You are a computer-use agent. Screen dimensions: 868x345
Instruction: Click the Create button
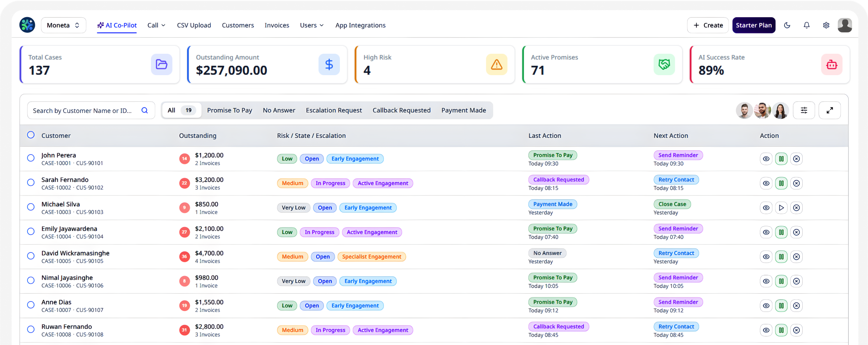point(708,25)
